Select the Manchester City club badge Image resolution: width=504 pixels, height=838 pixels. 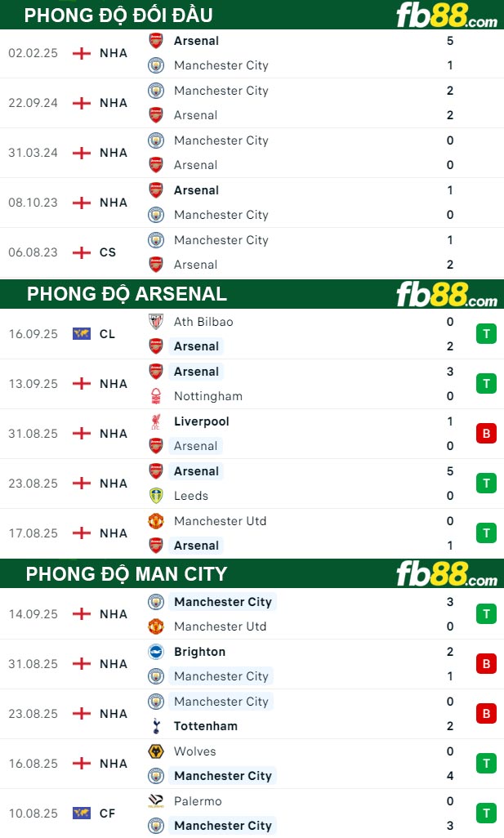(154, 65)
